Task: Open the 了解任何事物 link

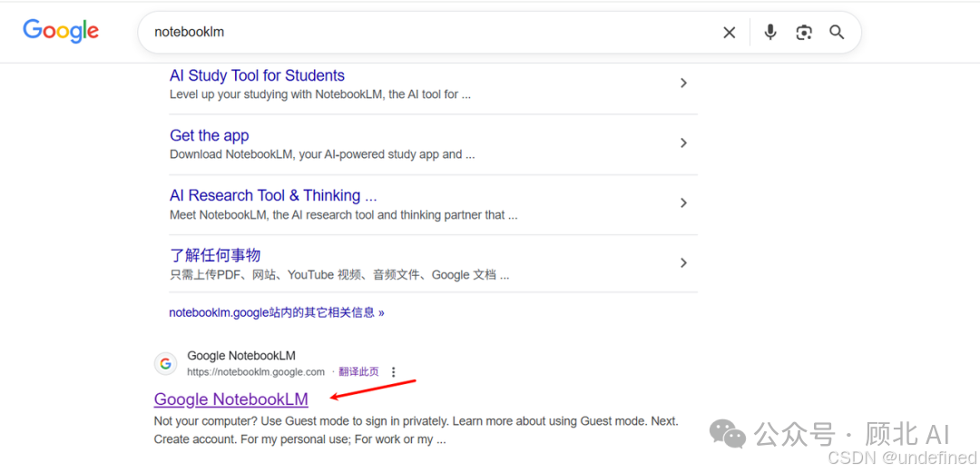Action: click(215, 255)
